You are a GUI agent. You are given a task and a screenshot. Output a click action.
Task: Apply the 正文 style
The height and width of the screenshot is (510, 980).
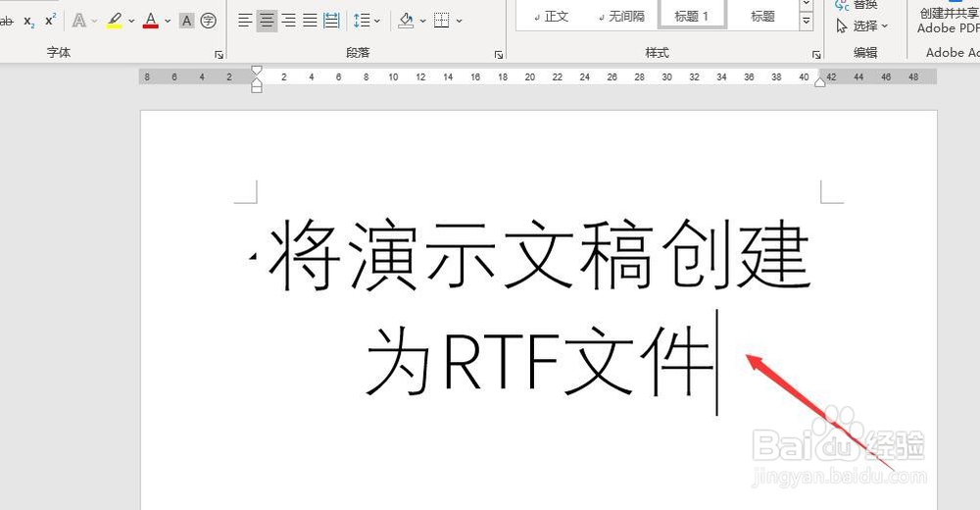(x=551, y=17)
